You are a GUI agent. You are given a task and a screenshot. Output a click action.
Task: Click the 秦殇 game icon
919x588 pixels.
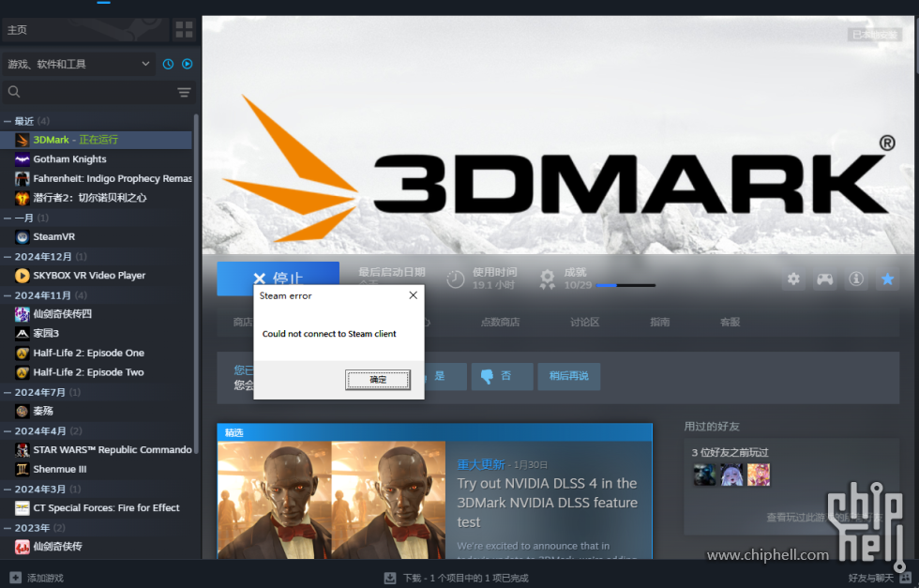pos(22,411)
